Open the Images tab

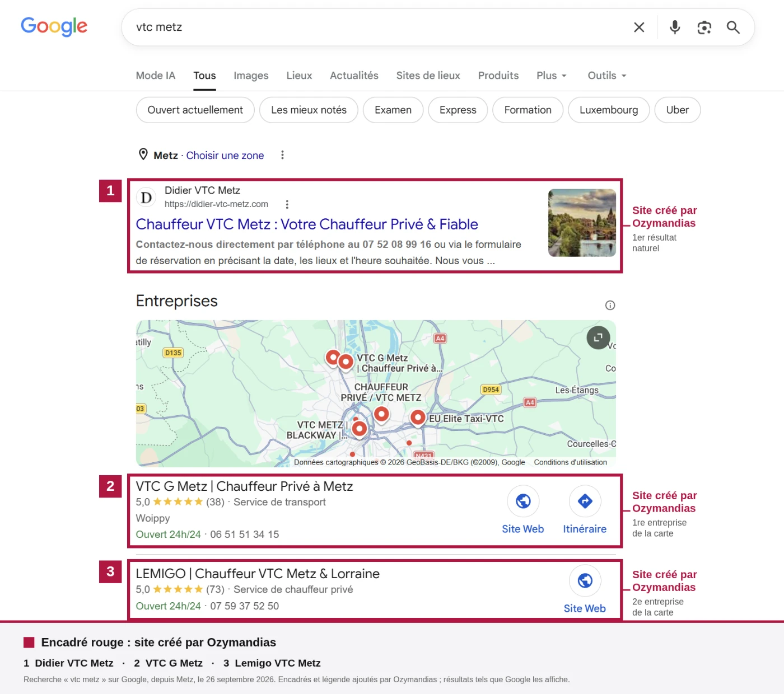click(251, 76)
